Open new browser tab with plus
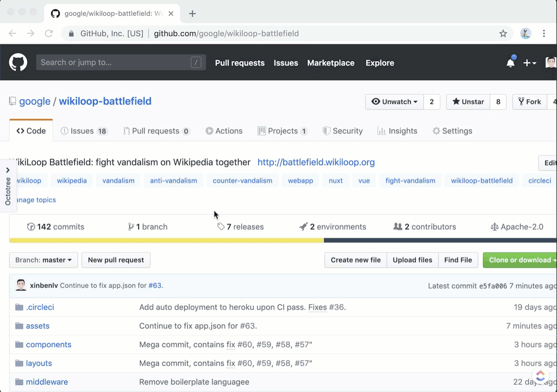The image size is (557, 392). pyautogui.click(x=192, y=14)
